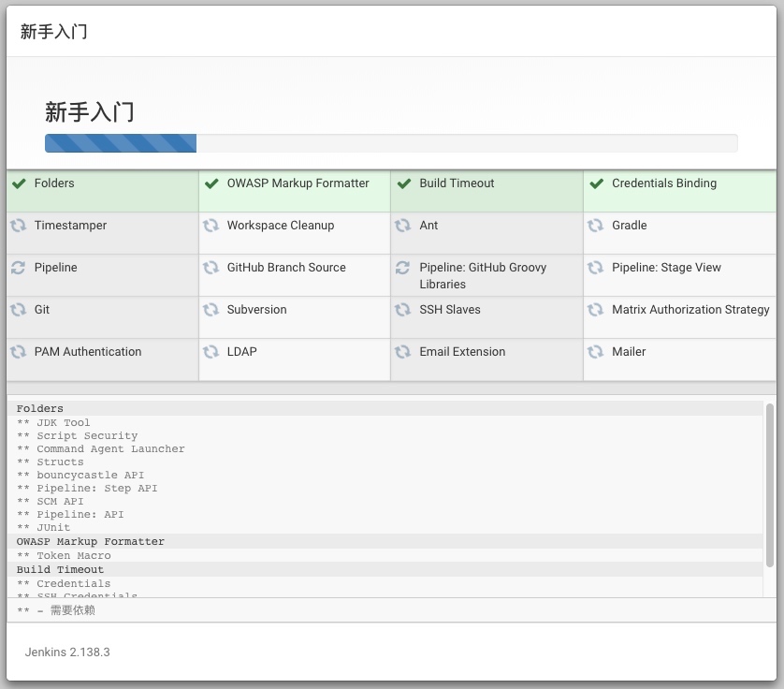Click the checkmark next to OWASP Markup Formatter
784x689 pixels.
click(x=211, y=183)
